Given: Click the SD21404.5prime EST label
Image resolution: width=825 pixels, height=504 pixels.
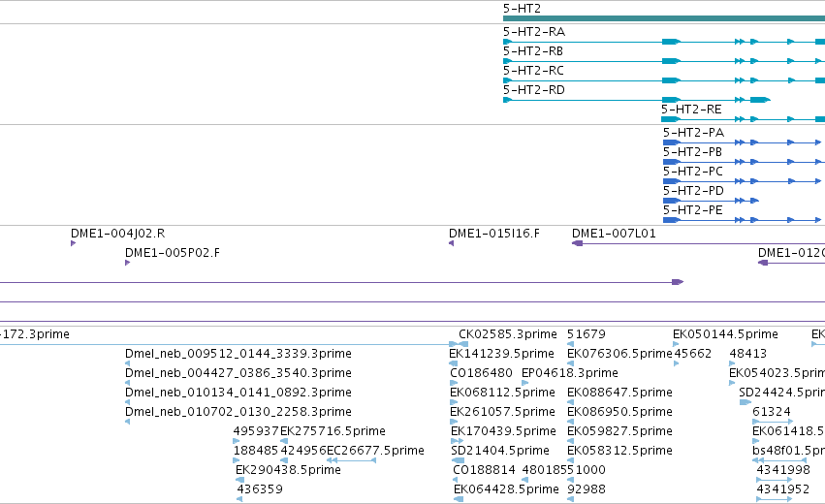Looking at the screenshot, I should click(x=500, y=451).
